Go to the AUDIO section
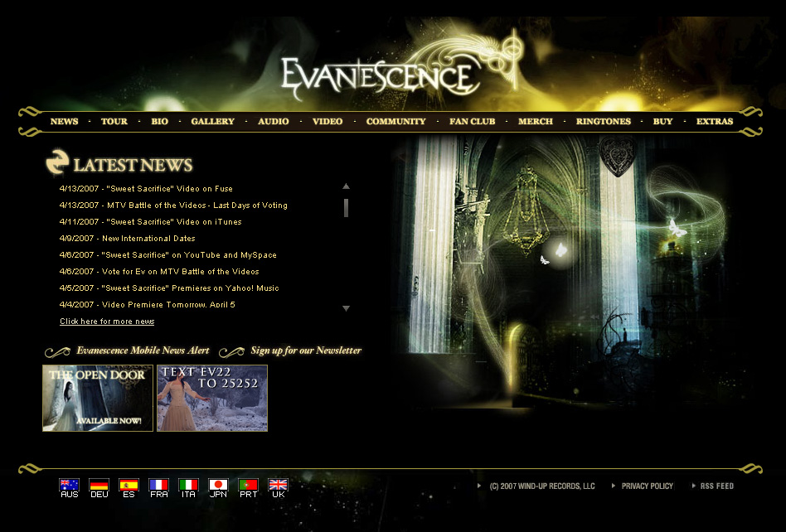The image size is (786, 532). [274, 121]
